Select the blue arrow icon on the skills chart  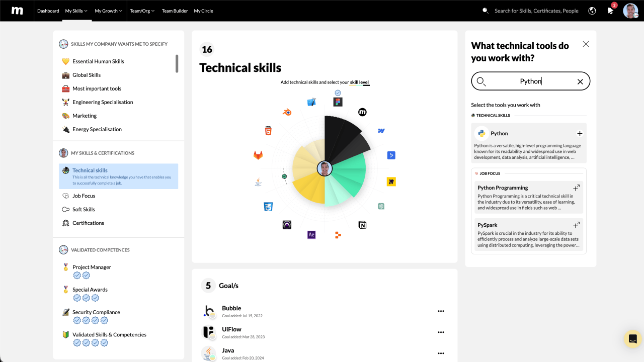click(x=391, y=155)
